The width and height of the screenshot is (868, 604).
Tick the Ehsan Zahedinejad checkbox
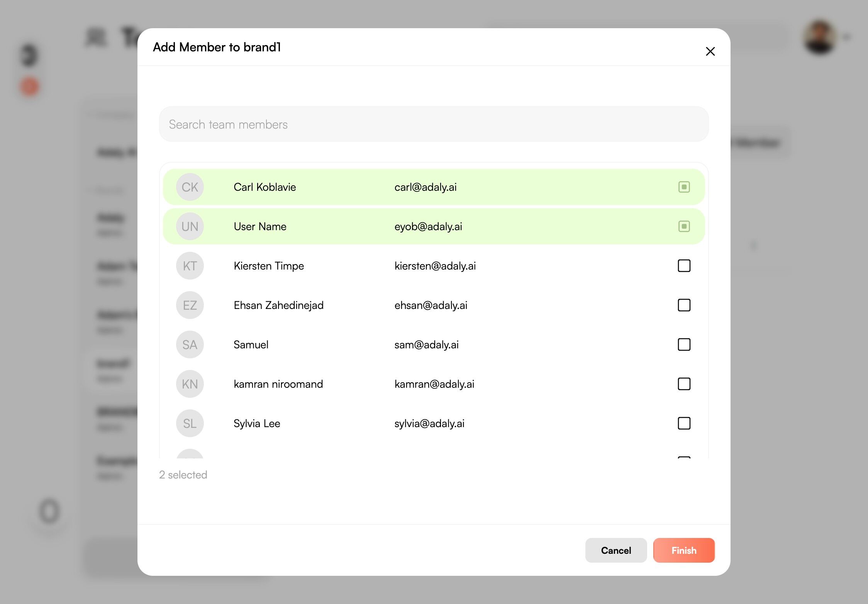tap(684, 305)
